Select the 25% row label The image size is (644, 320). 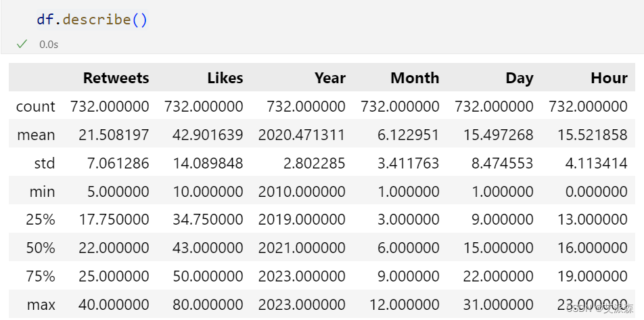(x=41, y=220)
